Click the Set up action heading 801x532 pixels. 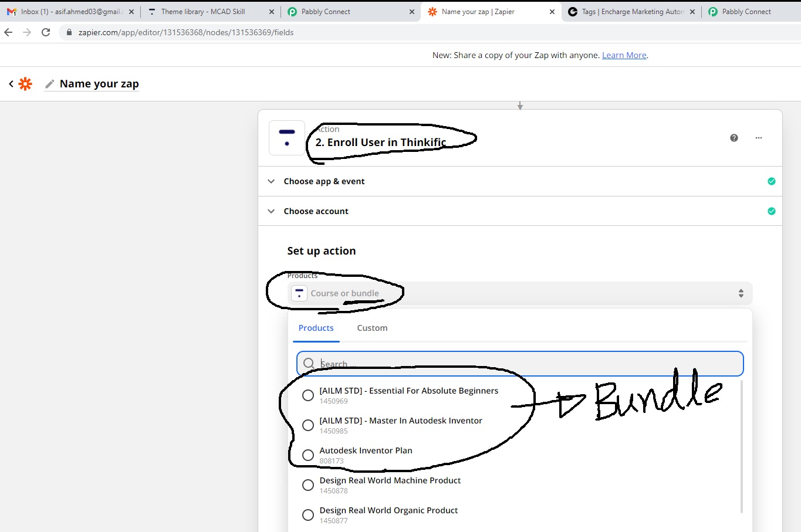[321, 251]
